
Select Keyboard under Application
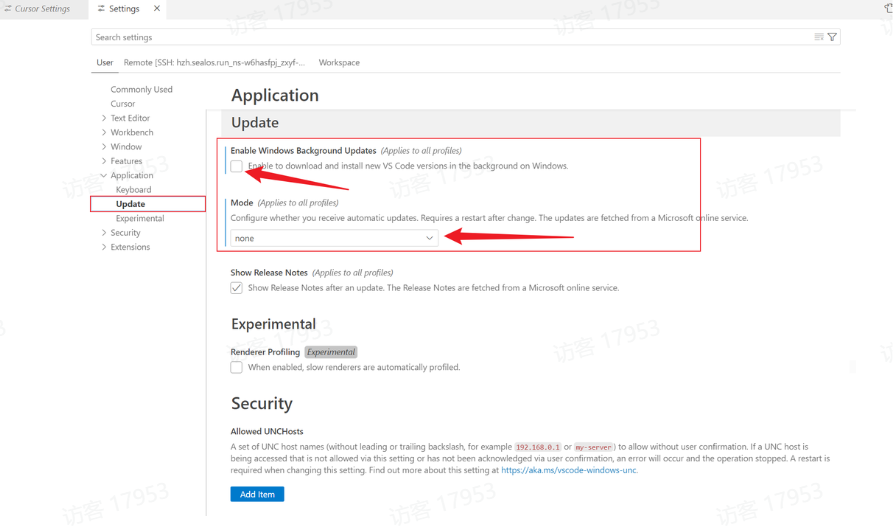tap(133, 190)
